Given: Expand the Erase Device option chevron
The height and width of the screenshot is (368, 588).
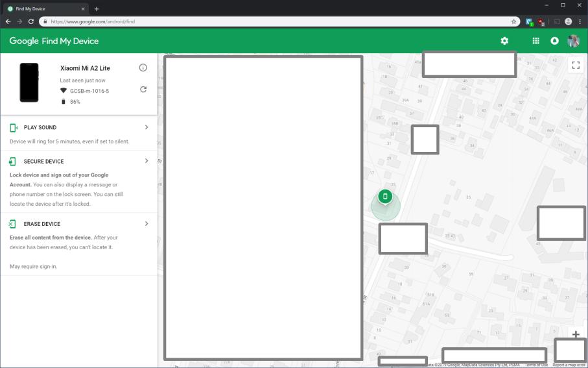Looking at the screenshot, I should (x=147, y=223).
